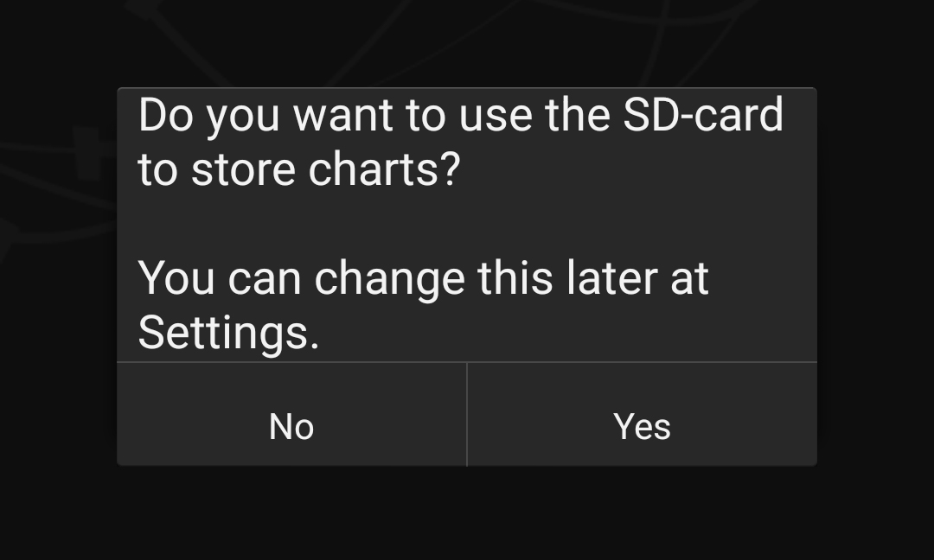This screenshot has width=934, height=560.
Task: Confirm storing charts on the SD-card
Action: click(642, 426)
